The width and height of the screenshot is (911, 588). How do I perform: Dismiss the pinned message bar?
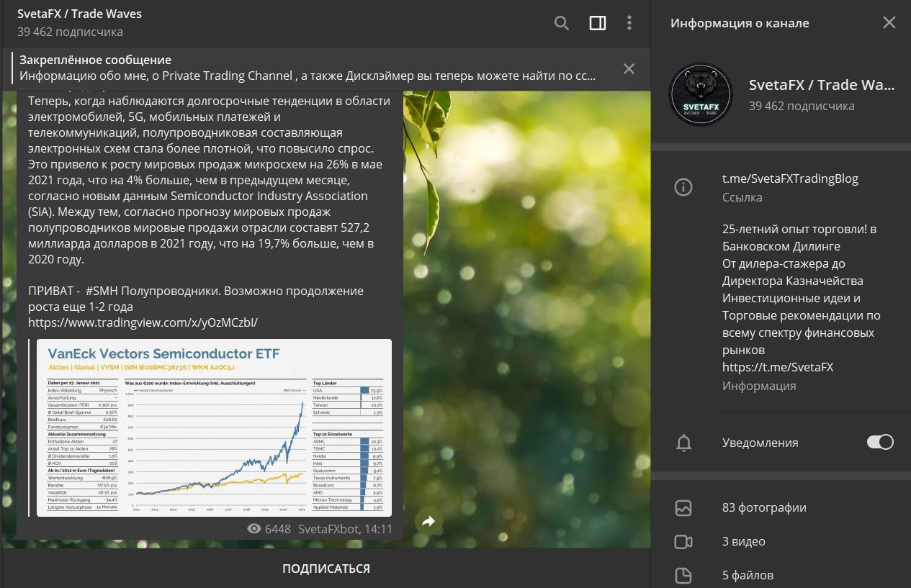(x=629, y=68)
